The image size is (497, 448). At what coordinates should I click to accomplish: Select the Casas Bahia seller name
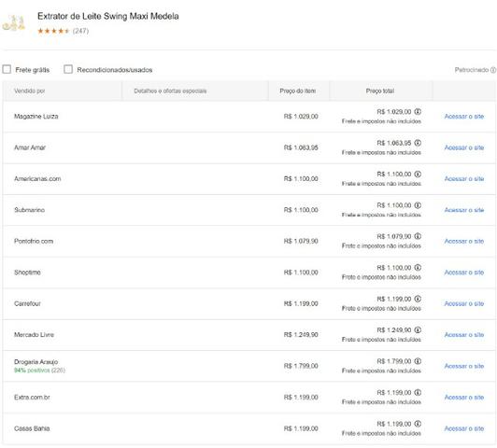click(32, 428)
